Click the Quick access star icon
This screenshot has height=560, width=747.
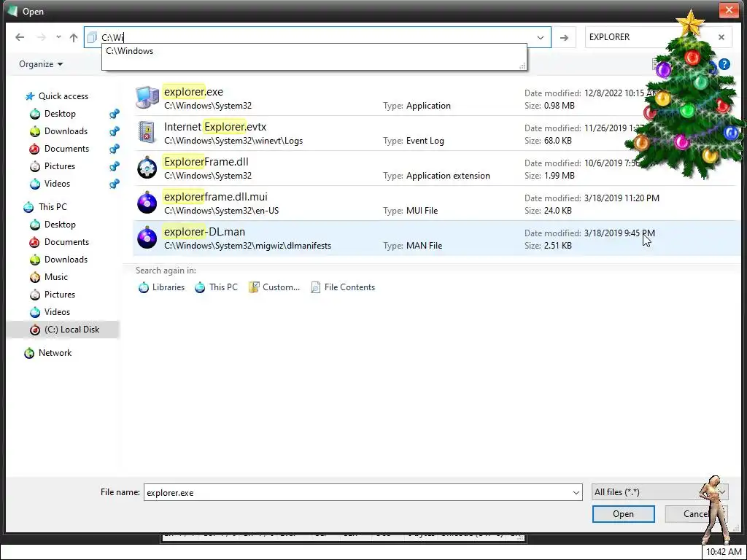30,96
